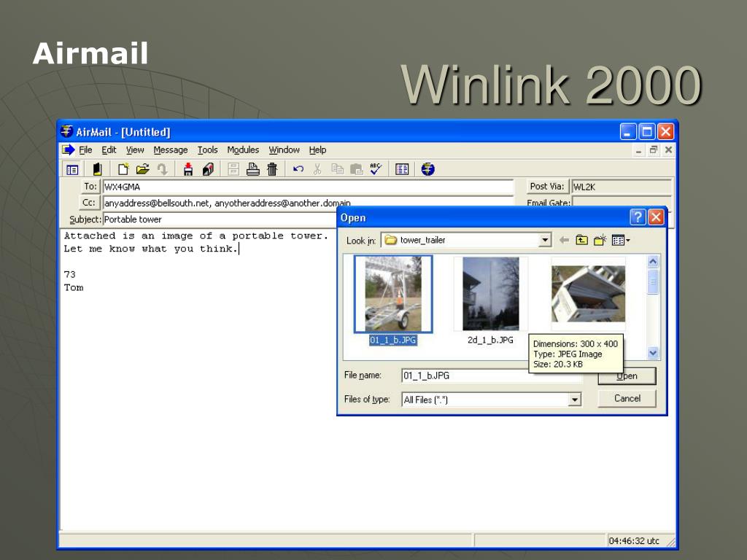Screen dimensions: 747x560
Task: Open the View menu
Action: tap(135, 150)
